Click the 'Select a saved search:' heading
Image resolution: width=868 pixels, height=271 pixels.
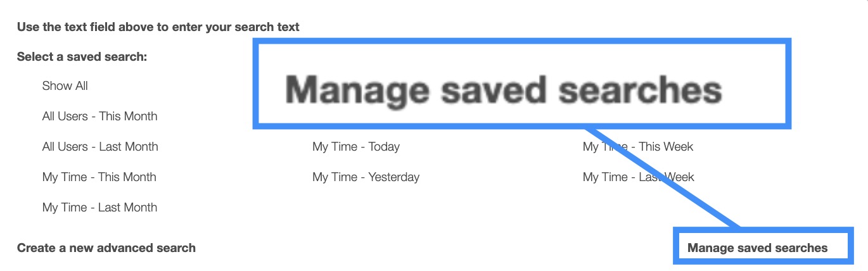(82, 57)
